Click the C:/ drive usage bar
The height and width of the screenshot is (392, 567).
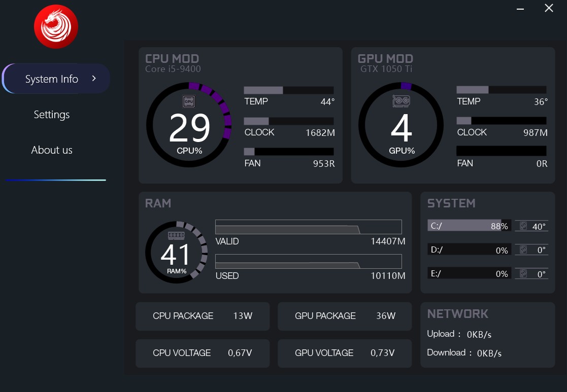click(x=469, y=226)
